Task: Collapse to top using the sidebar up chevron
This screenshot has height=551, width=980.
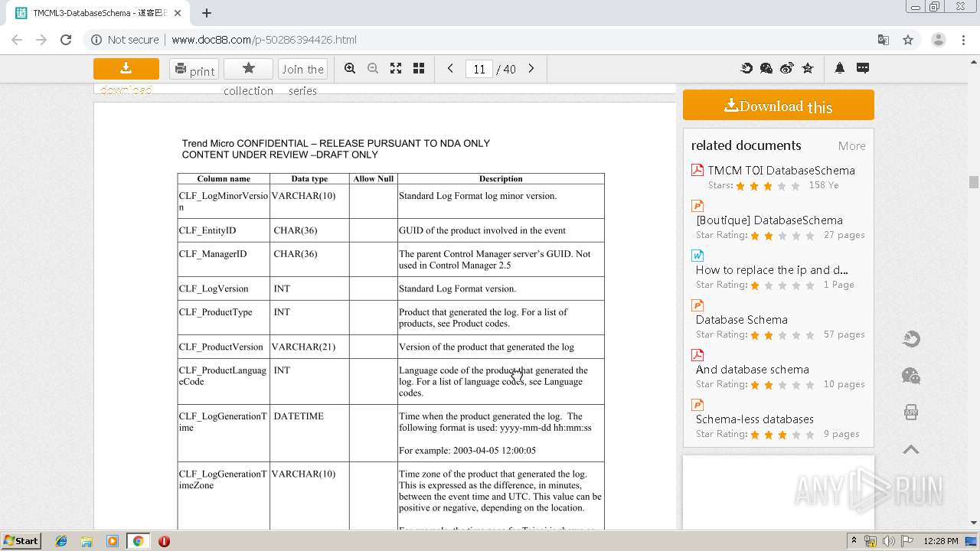Action: [x=910, y=450]
